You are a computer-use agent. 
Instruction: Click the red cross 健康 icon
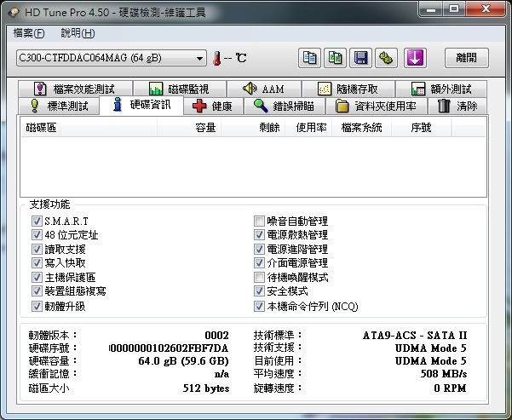click(x=199, y=106)
